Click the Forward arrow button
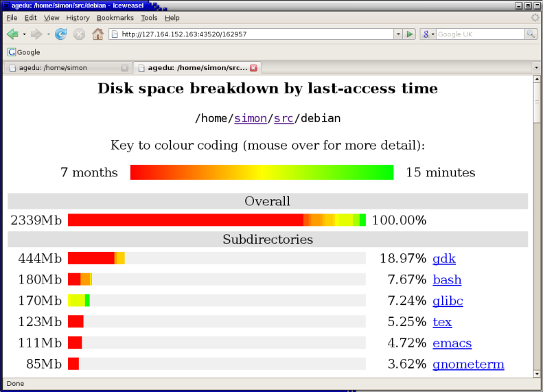543x392 pixels. 36,34
